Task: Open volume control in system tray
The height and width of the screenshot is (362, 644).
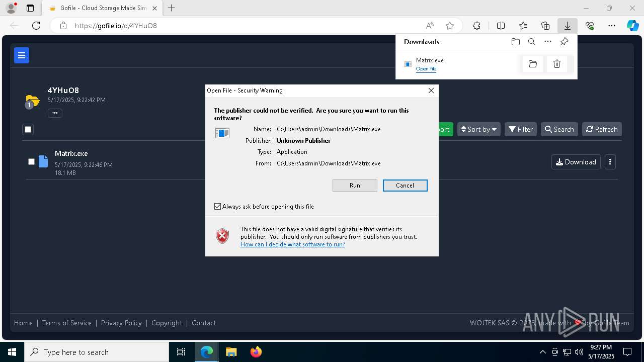Action: click(579, 352)
